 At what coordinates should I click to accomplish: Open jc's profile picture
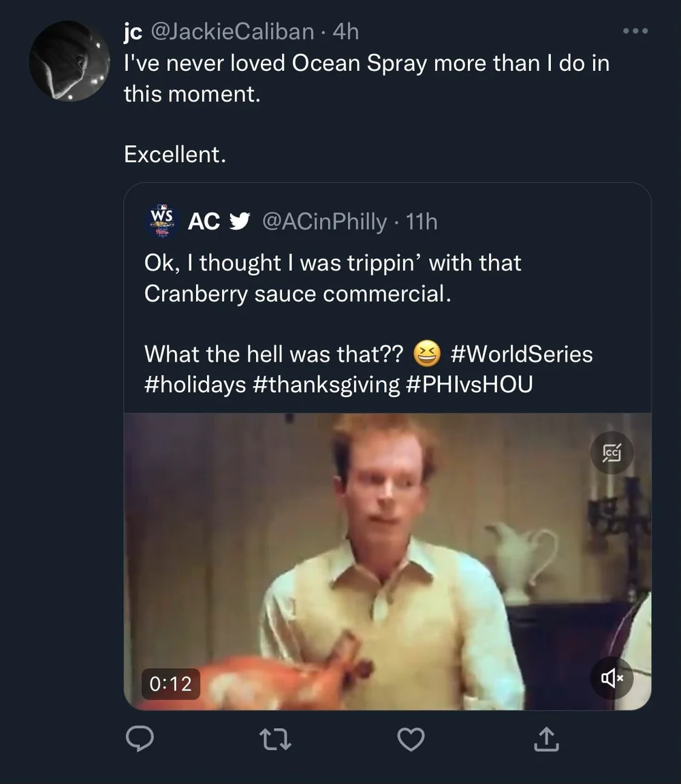[x=69, y=61]
